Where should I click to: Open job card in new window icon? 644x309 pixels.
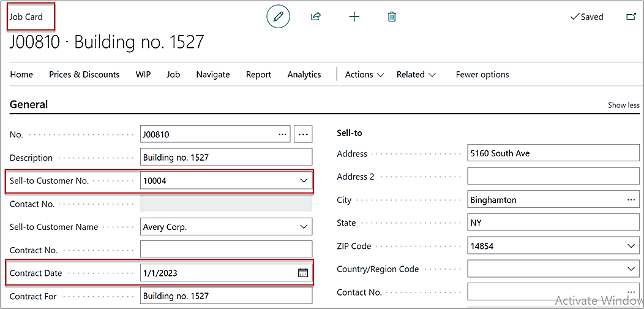point(631,17)
